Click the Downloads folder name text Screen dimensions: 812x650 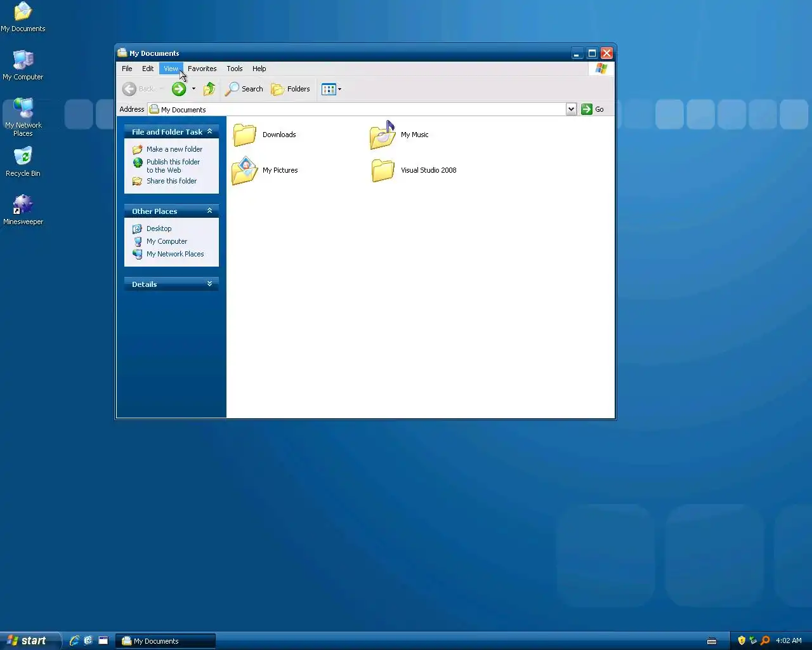[279, 135]
